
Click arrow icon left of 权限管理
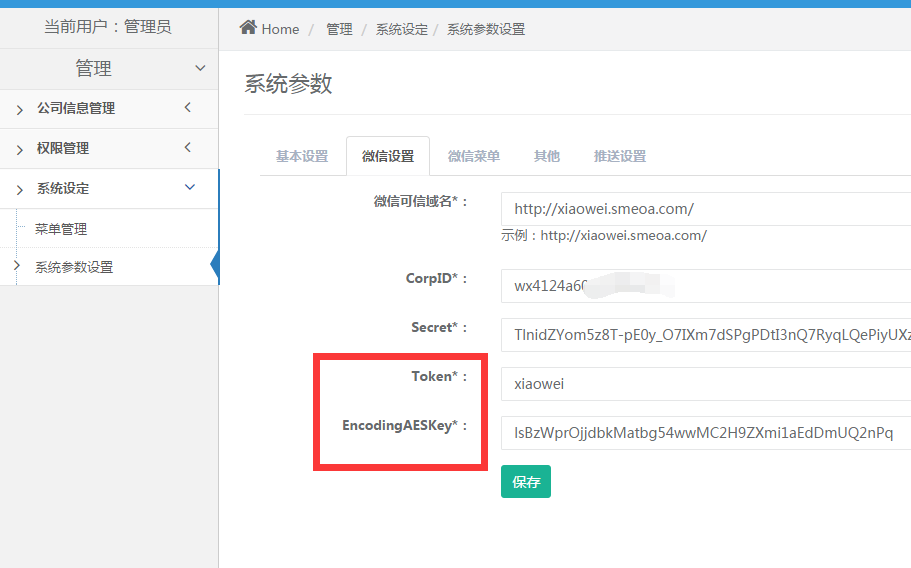[x=19, y=149]
